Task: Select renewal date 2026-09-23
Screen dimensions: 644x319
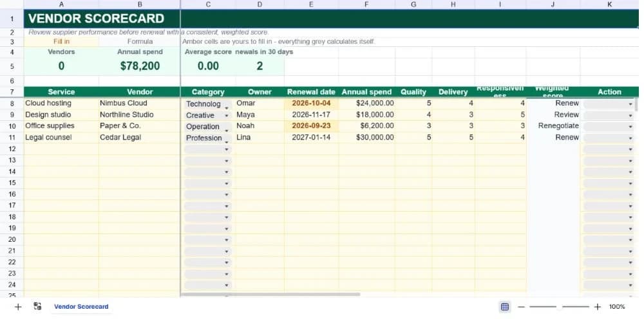Action: (311, 126)
